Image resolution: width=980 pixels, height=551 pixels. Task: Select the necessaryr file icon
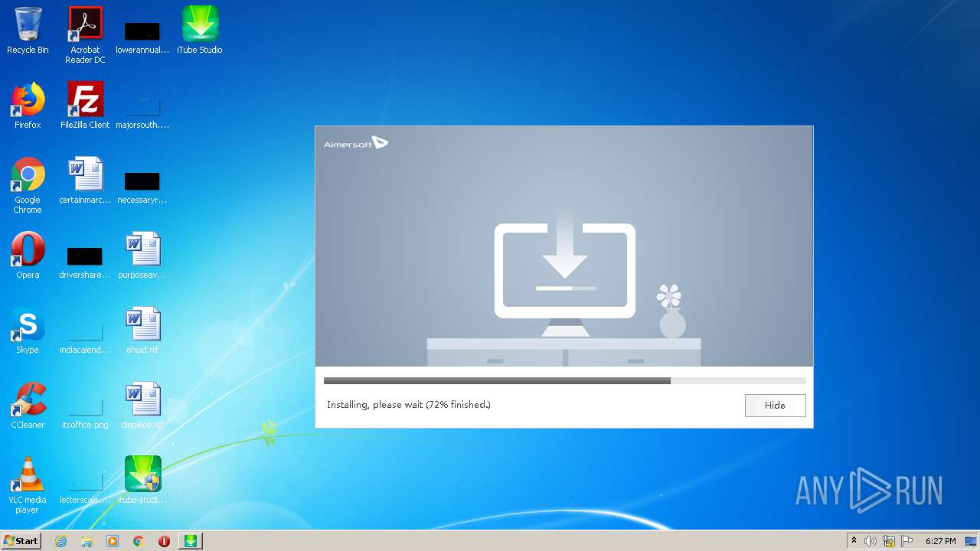click(x=142, y=187)
